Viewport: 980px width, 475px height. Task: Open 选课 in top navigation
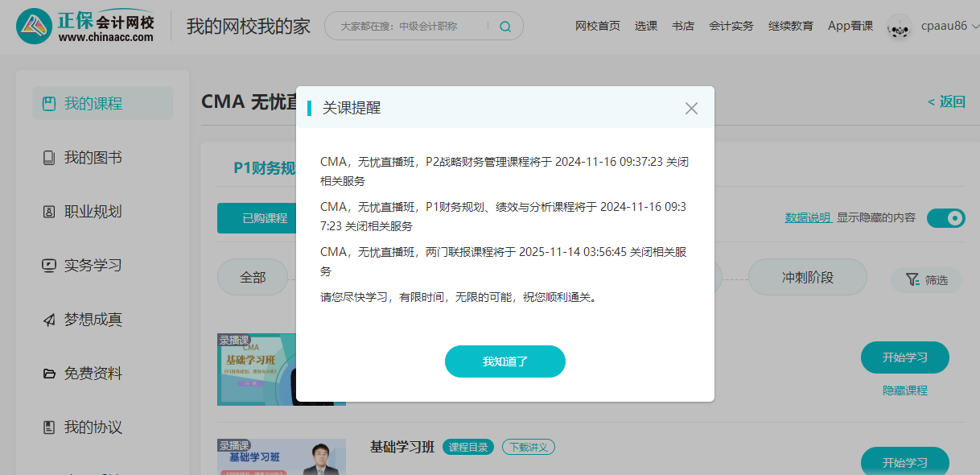pos(645,26)
